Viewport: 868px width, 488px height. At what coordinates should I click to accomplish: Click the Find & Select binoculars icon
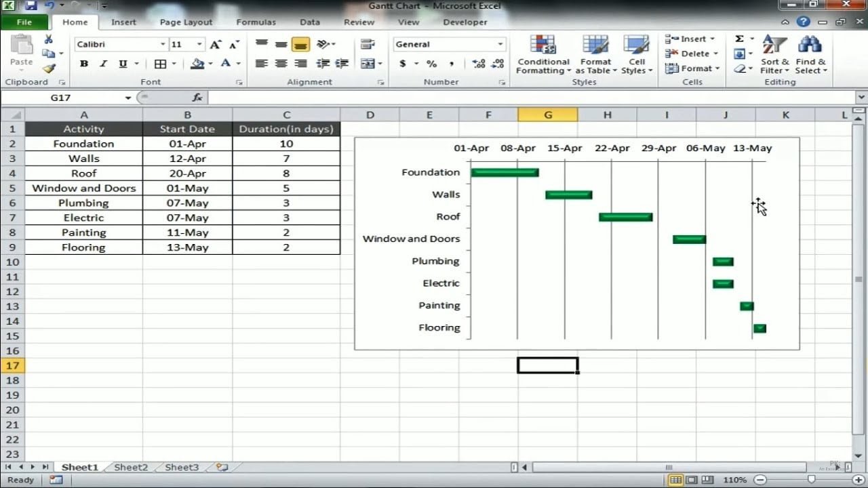(810, 46)
